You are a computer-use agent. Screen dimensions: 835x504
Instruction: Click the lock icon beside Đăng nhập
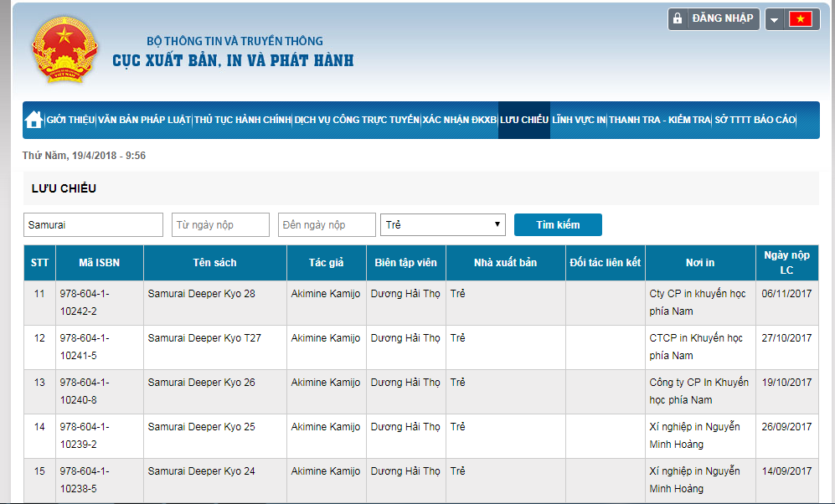pyautogui.click(x=678, y=18)
